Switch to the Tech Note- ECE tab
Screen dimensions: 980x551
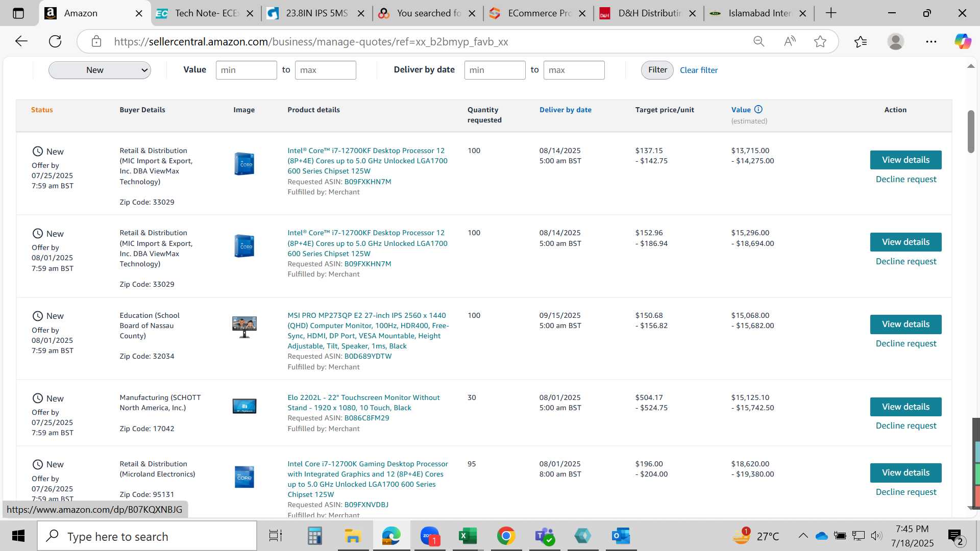pos(207,13)
